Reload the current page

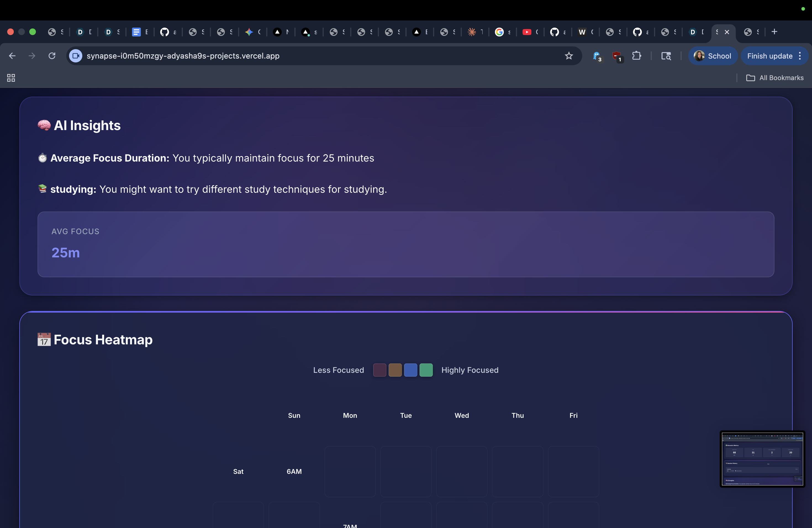tap(52, 56)
